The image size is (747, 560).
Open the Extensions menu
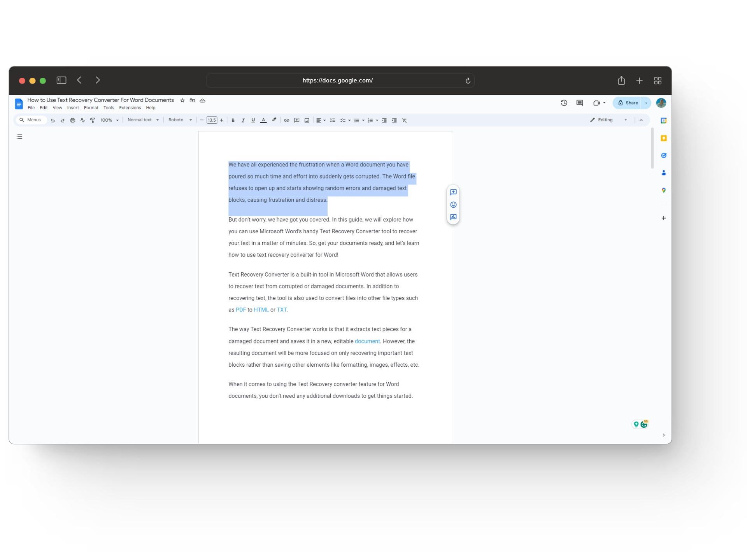[x=130, y=108]
